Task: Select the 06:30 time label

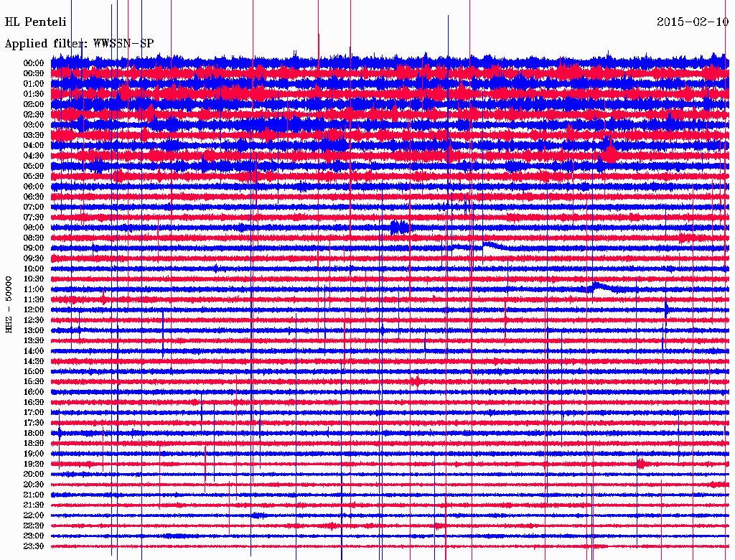Action: click(x=34, y=197)
